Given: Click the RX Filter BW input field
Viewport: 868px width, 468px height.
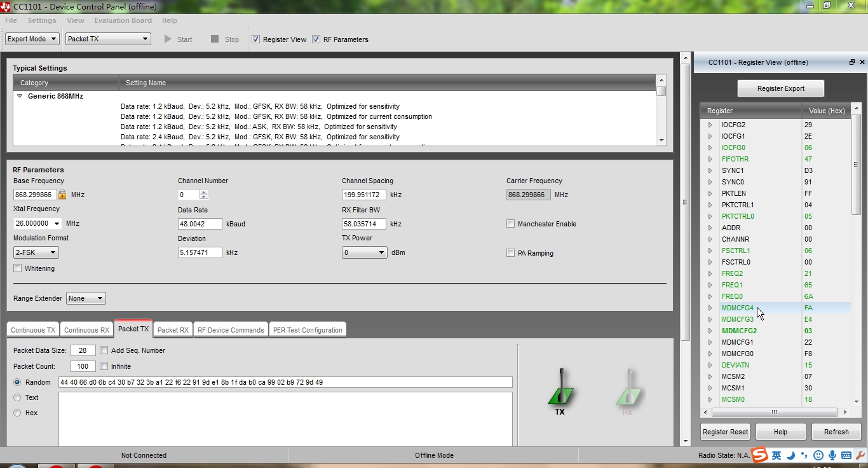Looking at the screenshot, I should 364,224.
